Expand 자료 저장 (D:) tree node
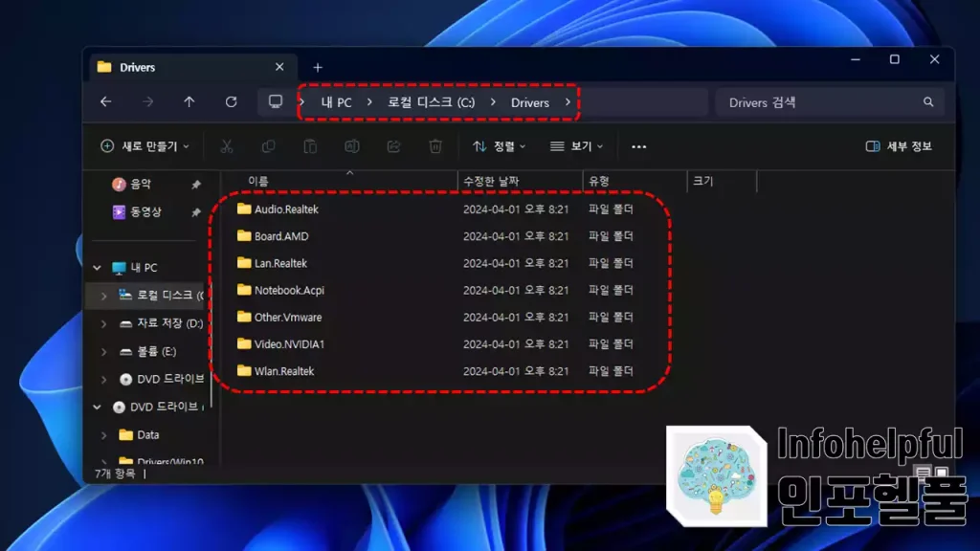This screenshot has height=551, width=980. tap(103, 323)
